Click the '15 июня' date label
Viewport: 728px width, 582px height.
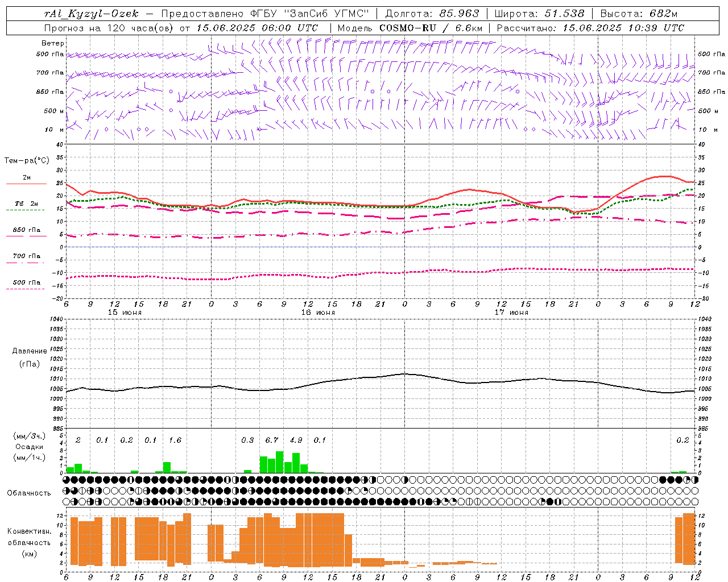pyautogui.click(x=125, y=312)
